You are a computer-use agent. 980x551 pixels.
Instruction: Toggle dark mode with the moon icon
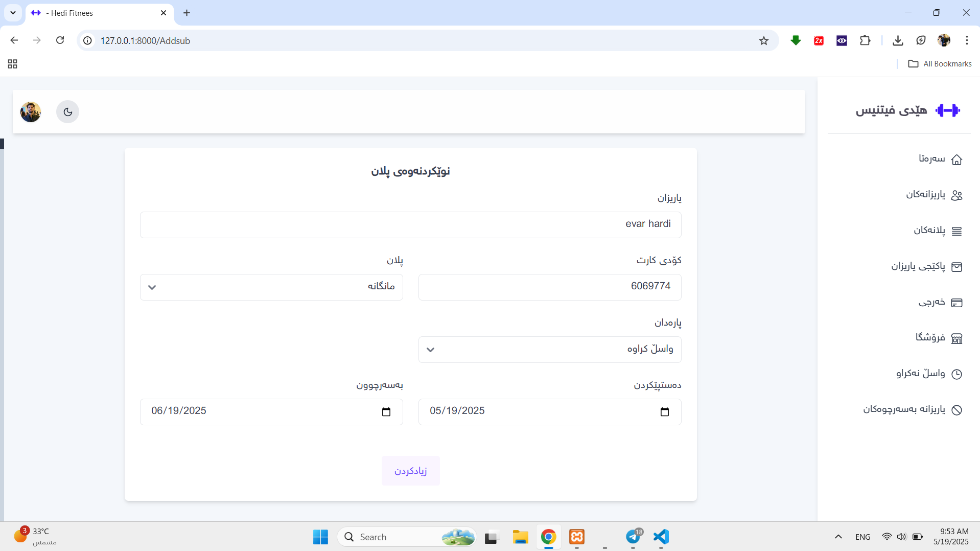[x=67, y=112]
